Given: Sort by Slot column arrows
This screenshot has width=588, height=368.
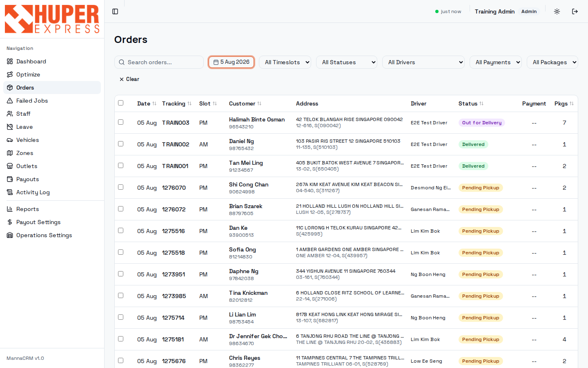Looking at the screenshot, I should 215,103.
